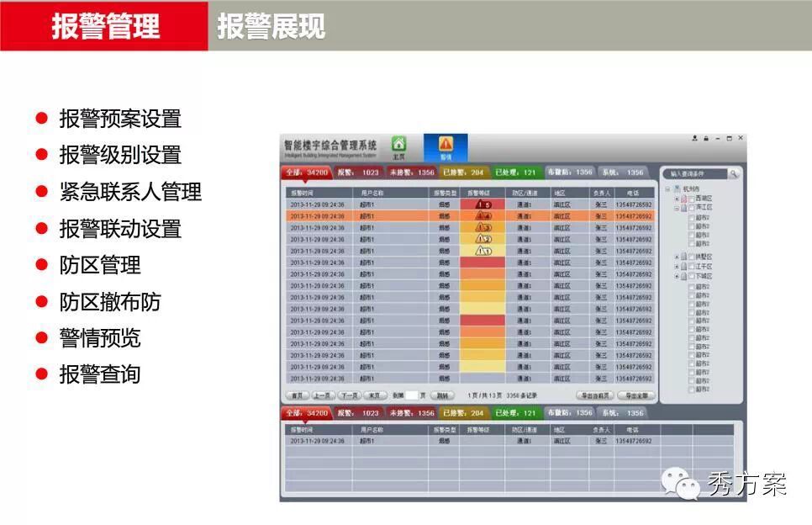The height and width of the screenshot is (525, 812).
Task: Click the level 5 red alarm triangle icon
Action: (482, 204)
